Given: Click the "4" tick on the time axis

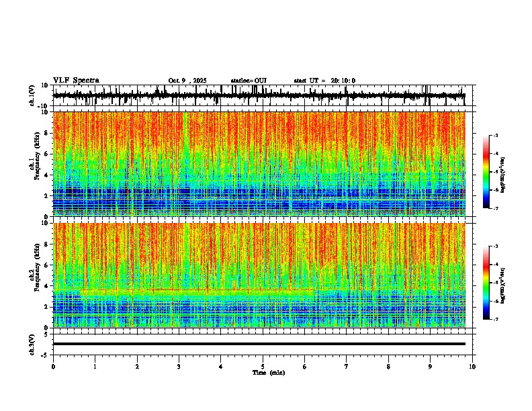Looking at the screenshot, I should point(221,367).
